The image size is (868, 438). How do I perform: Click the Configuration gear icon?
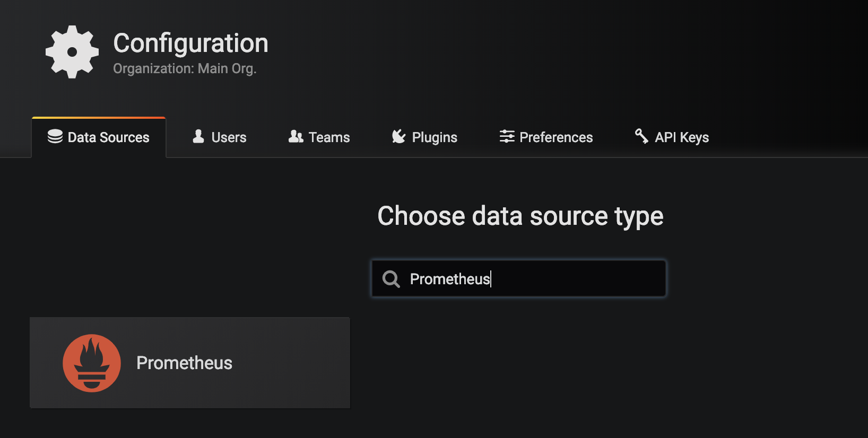coord(72,52)
